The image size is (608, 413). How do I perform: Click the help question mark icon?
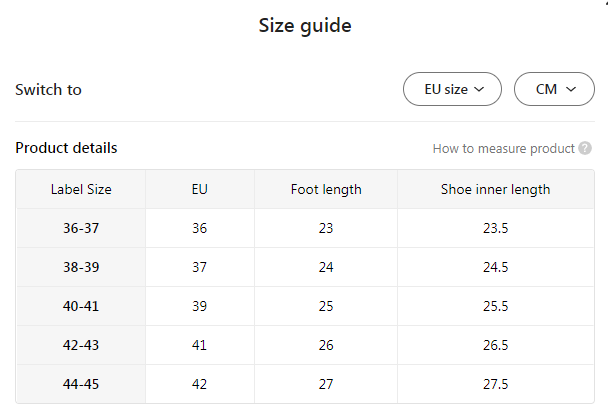click(585, 149)
